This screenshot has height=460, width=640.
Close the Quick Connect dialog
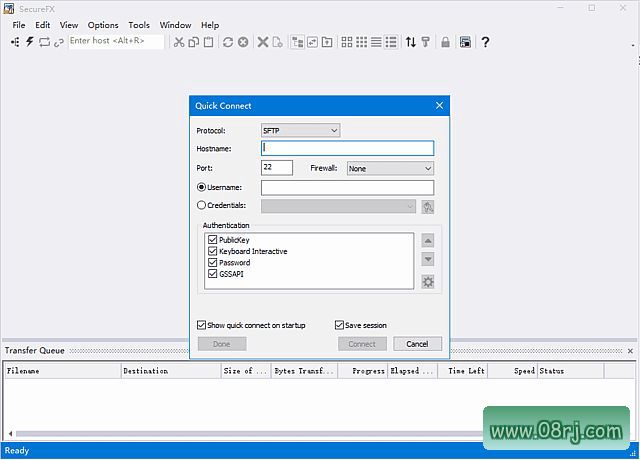coord(439,106)
